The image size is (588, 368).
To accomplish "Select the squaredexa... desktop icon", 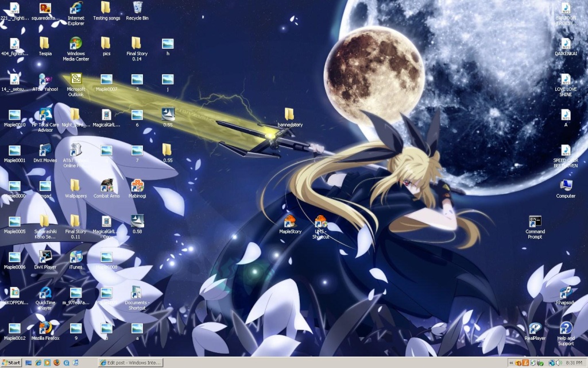I will coord(45,11).
